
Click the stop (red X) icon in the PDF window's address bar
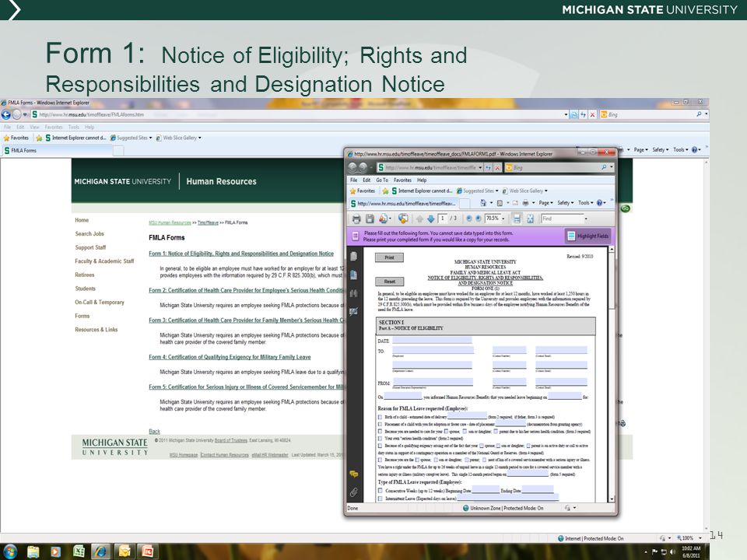pyautogui.click(x=497, y=168)
